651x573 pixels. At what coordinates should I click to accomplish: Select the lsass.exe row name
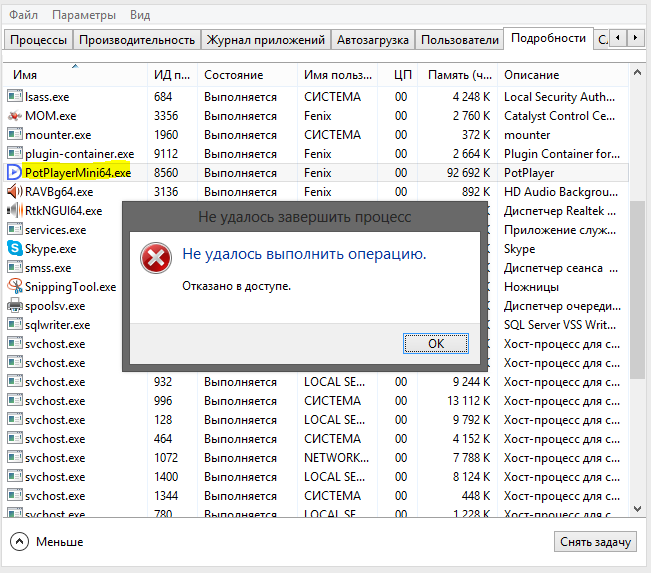pos(47,97)
